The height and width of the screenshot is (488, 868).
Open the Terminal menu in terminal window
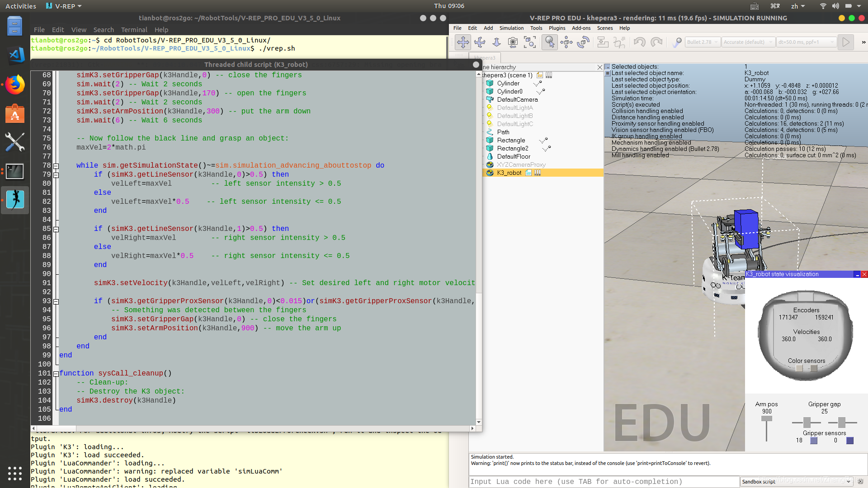[134, 30]
